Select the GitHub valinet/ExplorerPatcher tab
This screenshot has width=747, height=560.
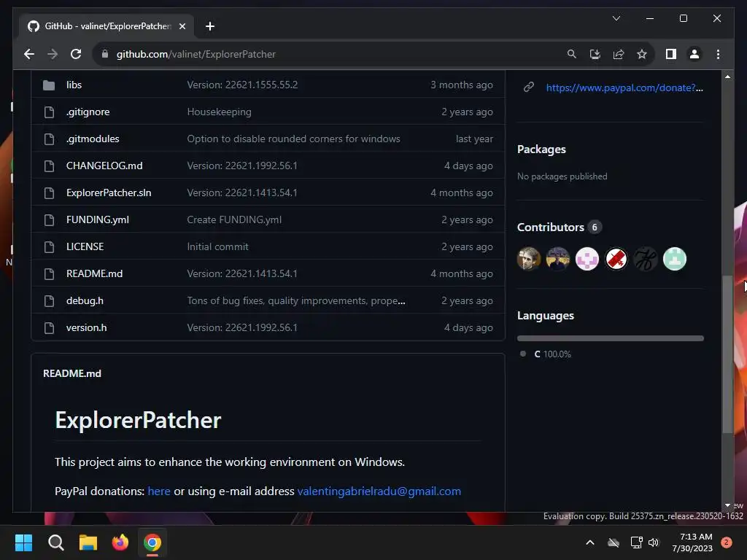click(107, 26)
